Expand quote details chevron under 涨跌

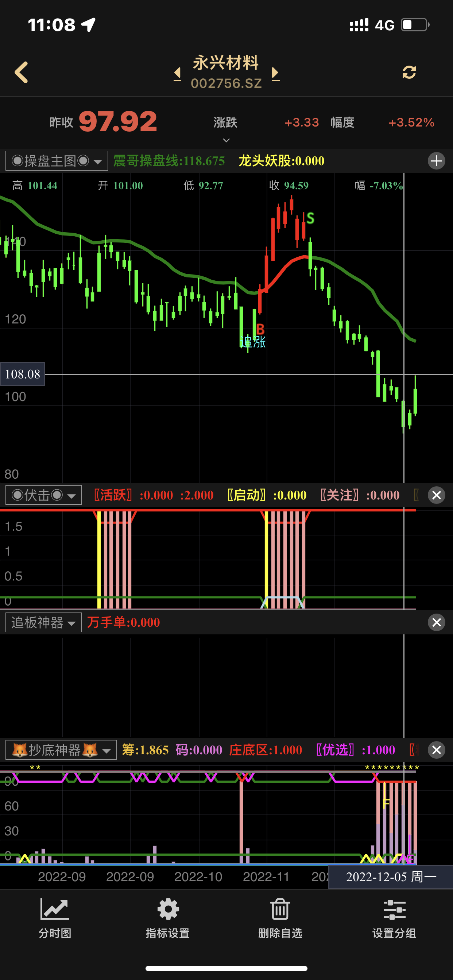click(x=226, y=140)
